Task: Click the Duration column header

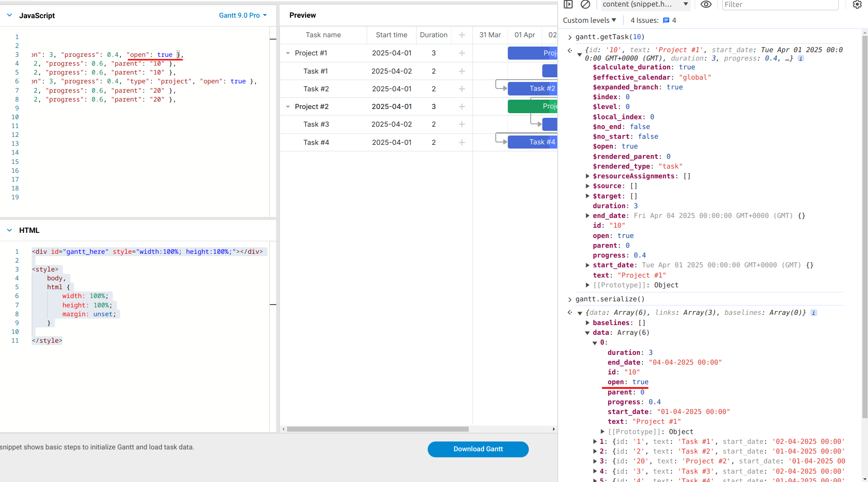Action: click(433, 35)
